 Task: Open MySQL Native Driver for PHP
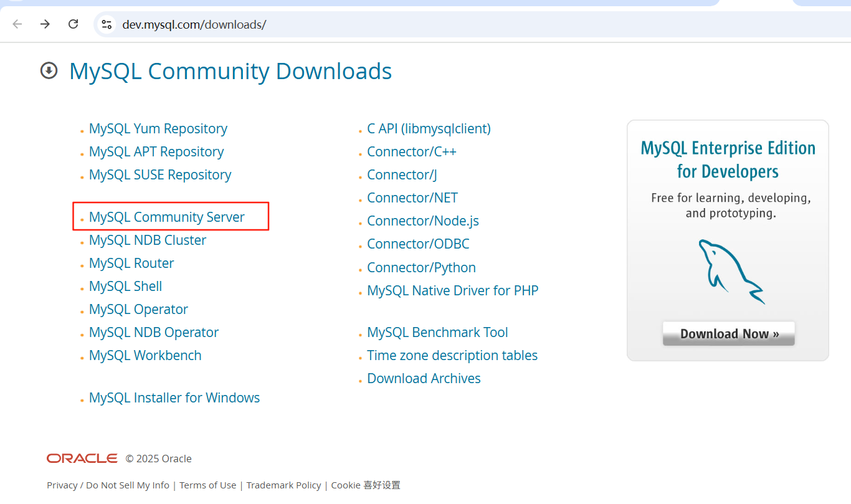453,290
